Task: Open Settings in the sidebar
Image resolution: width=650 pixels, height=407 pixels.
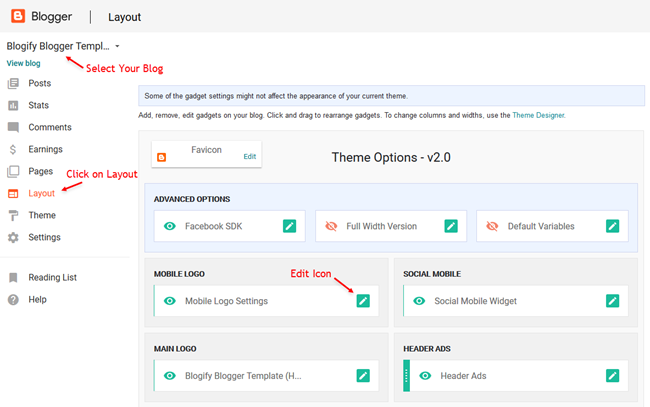Action: (x=44, y=237)
